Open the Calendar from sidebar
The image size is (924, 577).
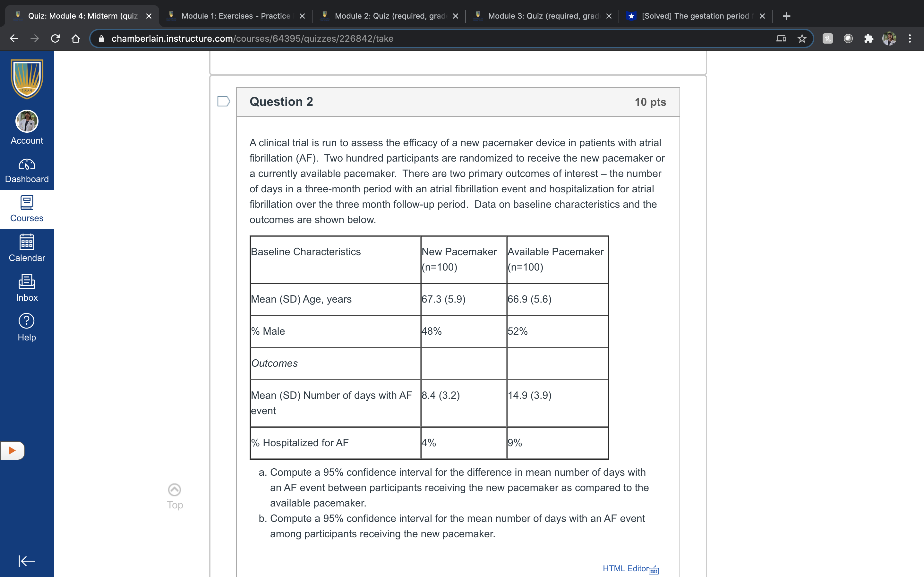tap(27, 248)
